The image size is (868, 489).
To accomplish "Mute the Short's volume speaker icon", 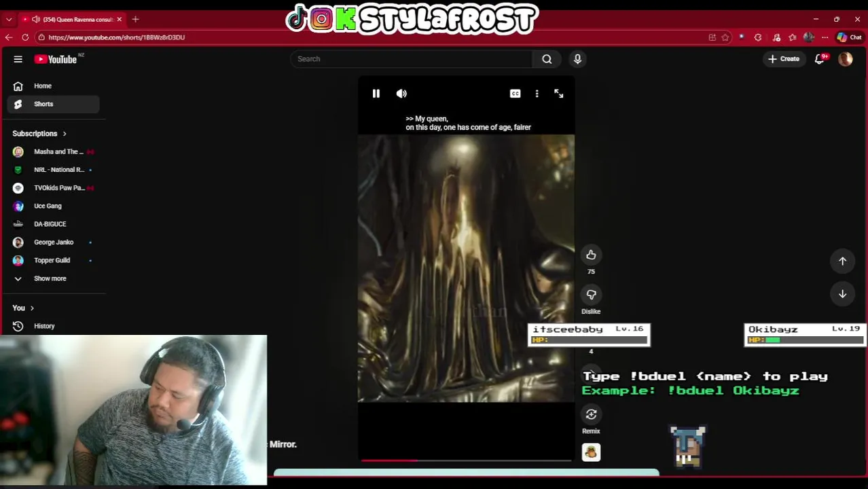I will 401,94.
